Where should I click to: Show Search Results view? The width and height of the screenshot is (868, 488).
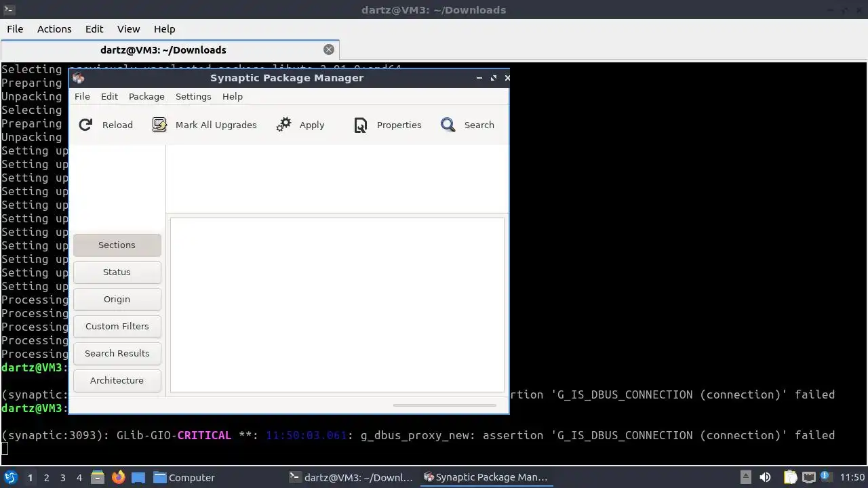pyautogui.click(x=117, y=353)
